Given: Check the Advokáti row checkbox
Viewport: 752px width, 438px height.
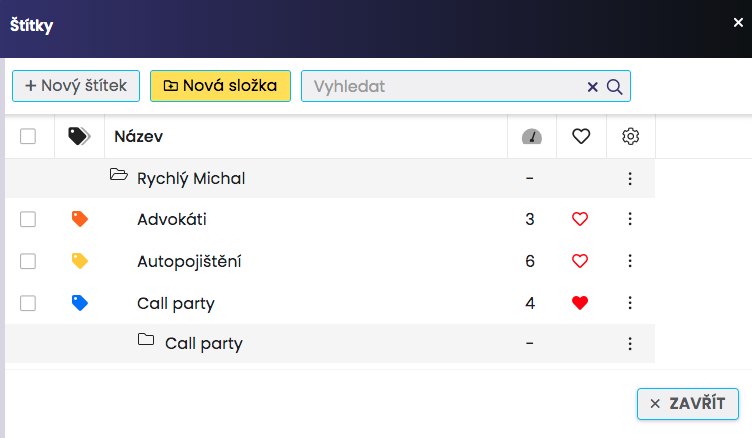Looking at the screenshot, I should [x=28, y=219].
